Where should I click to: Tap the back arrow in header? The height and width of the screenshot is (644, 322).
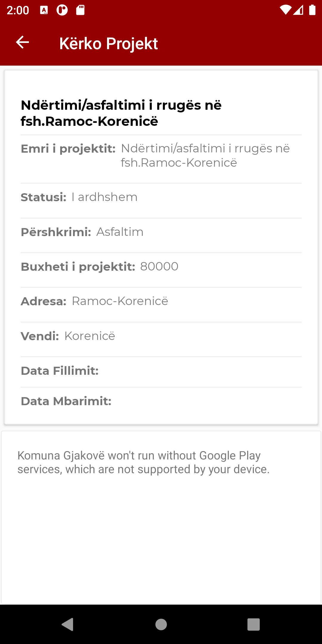22,42
